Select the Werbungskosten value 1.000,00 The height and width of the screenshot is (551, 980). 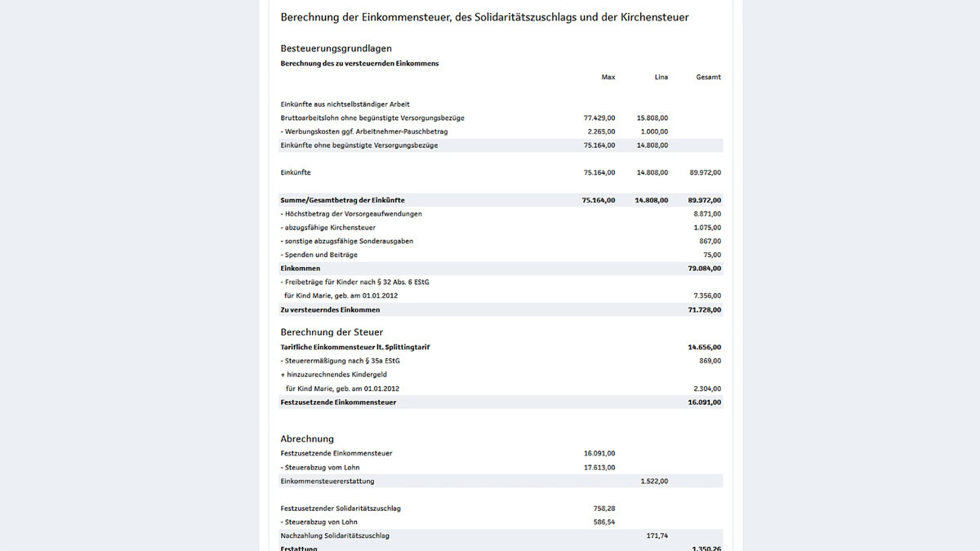point(654,131)
